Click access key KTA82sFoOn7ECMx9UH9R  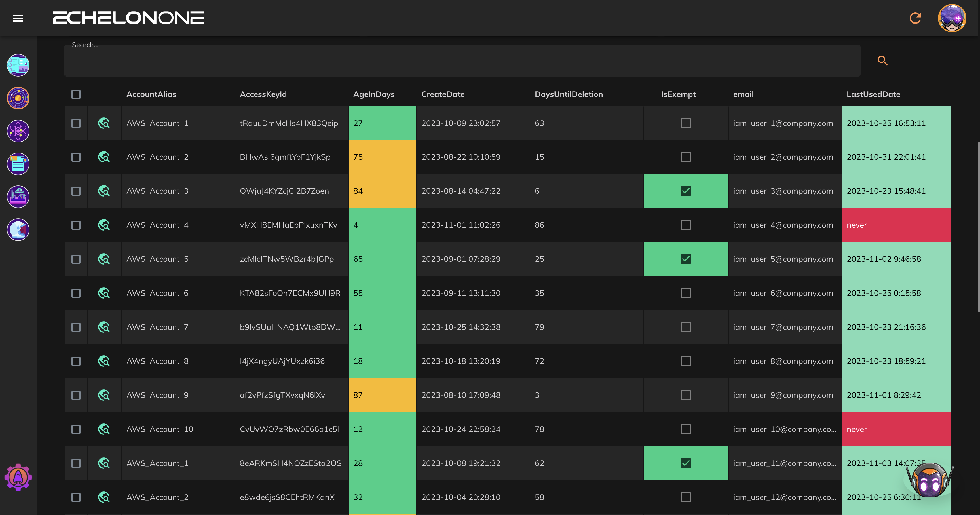[x=290, y=293]
